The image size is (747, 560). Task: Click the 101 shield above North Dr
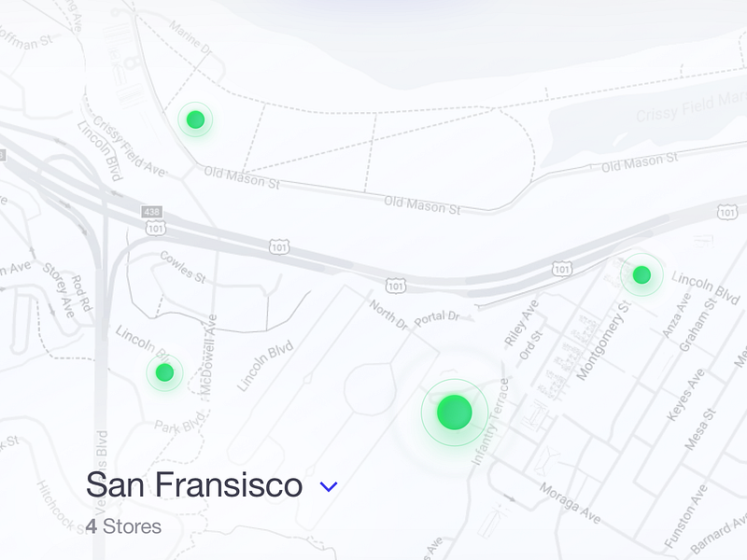[x=397, y=284]
